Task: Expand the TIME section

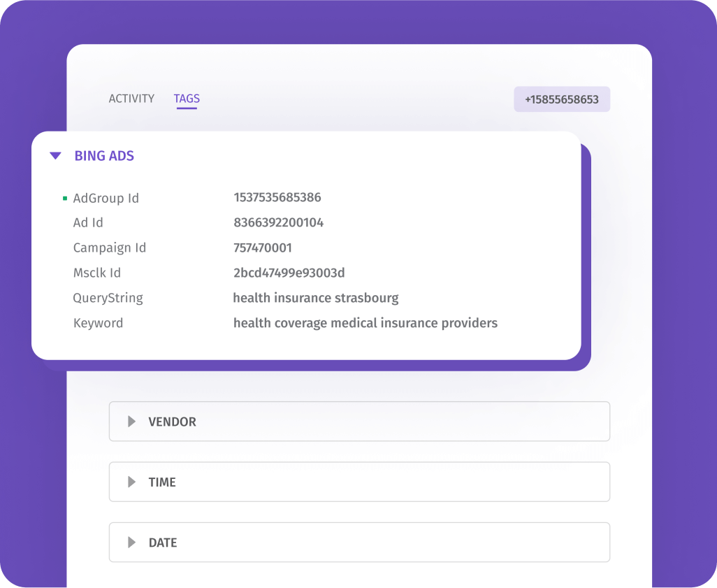Action: tap(359, 482)
